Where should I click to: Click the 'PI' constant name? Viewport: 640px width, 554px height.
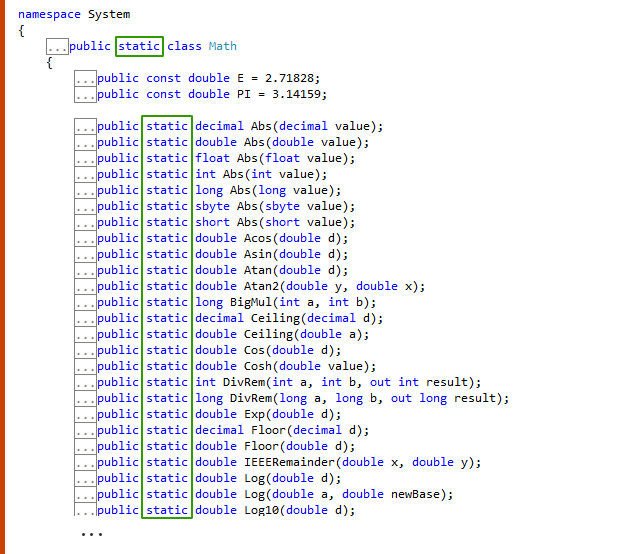(244, 94)
